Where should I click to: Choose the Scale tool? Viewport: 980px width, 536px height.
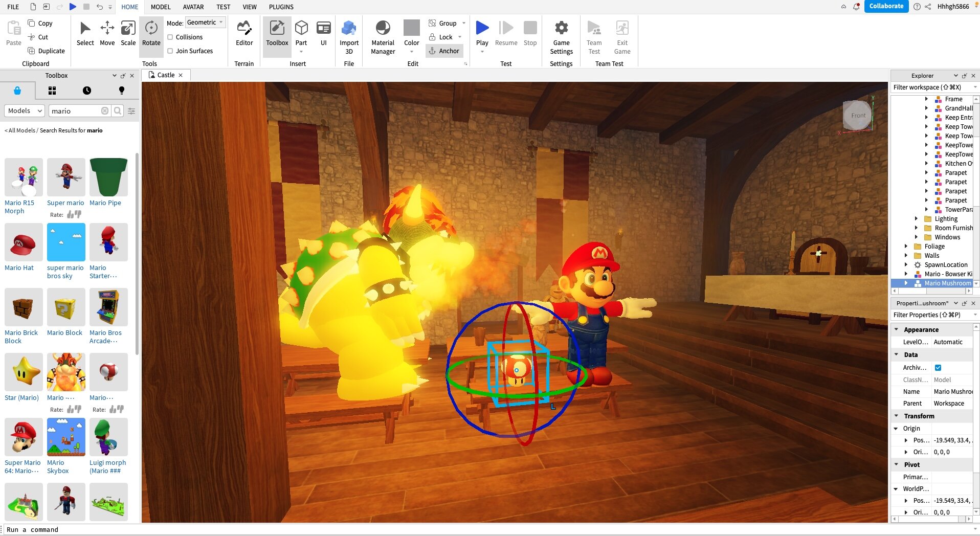click(128, 33)
